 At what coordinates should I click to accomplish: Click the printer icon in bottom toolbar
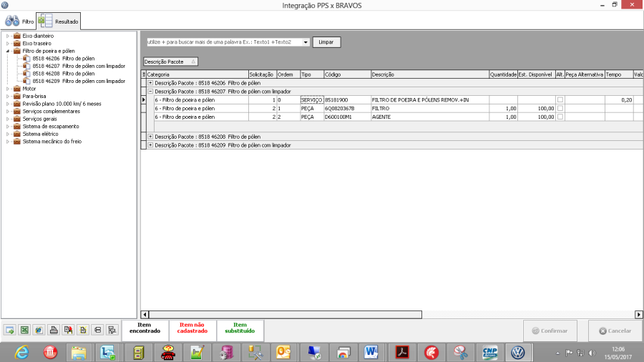click(54, 330)
